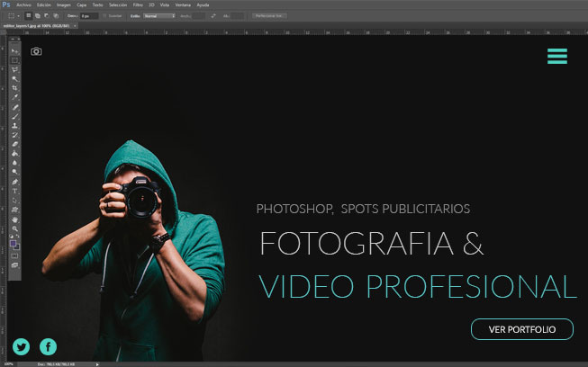Click the foreground color swatch
Viewport: 588px width, 367px height.
[x=14, y=243]
